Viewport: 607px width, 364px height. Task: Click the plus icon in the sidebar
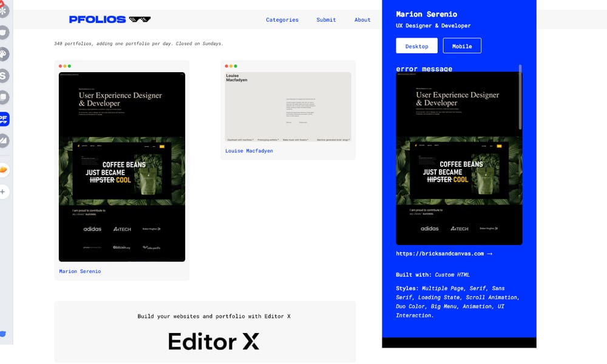coord(3,192)
